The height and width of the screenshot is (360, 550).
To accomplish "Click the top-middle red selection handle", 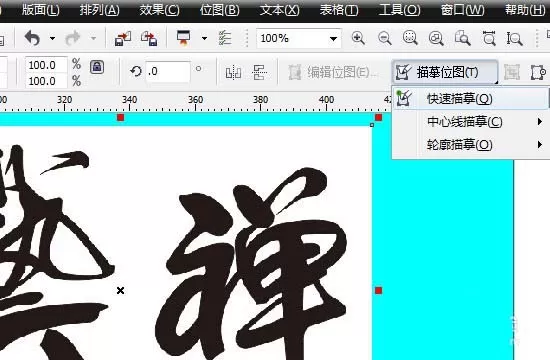I will point(120,117).
